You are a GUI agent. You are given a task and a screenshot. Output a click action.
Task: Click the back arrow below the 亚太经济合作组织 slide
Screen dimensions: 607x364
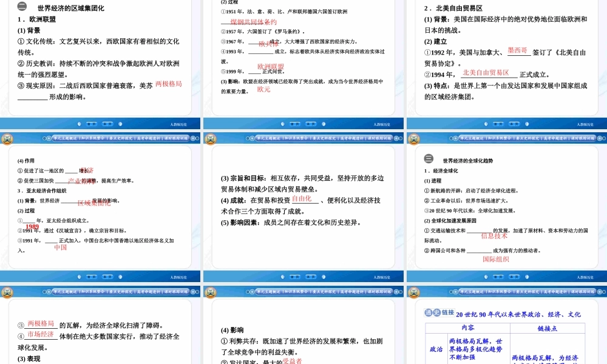[79, 277]
